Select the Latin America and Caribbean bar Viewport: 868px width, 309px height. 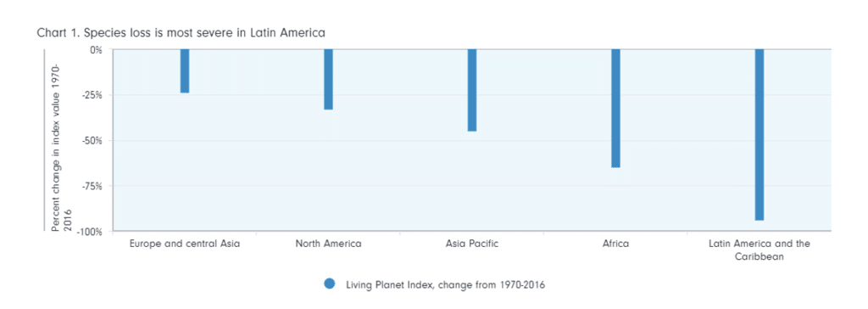point(759,135)
